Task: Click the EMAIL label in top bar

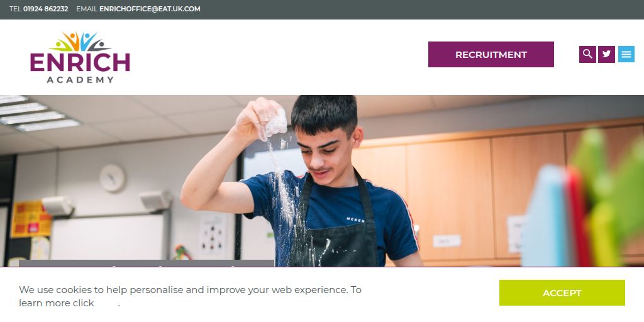Action: 87,9
